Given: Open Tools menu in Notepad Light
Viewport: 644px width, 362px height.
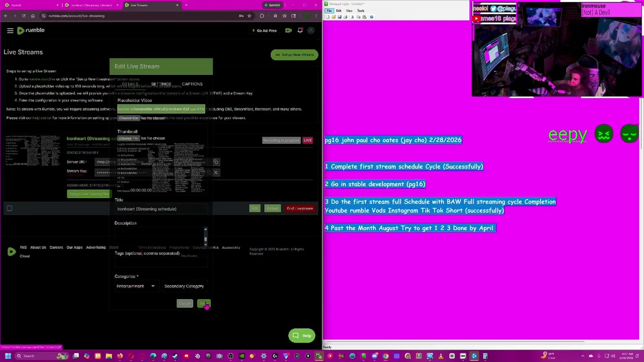Looking at the screenshot, I should pos(361,11).
